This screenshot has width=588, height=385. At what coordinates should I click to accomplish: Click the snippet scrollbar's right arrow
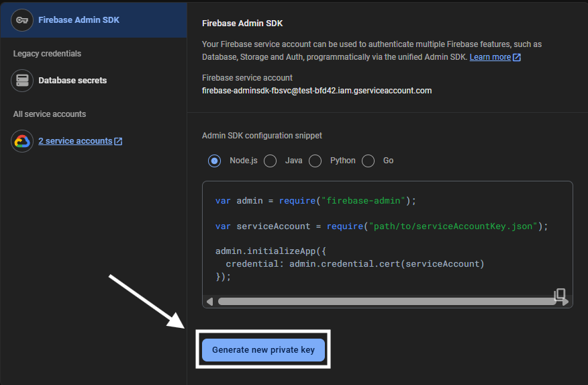pos(567,302)
